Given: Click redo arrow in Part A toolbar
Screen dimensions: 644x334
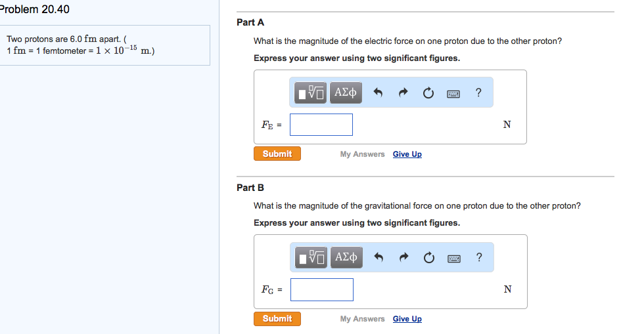Looking at the screenshot, I should click(402, 93).
